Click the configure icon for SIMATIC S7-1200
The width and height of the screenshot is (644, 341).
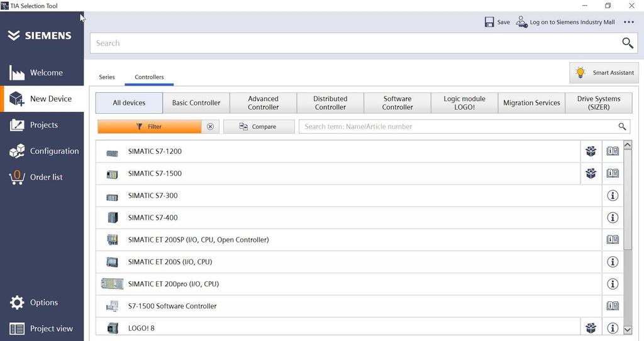(x=591, y=151)
